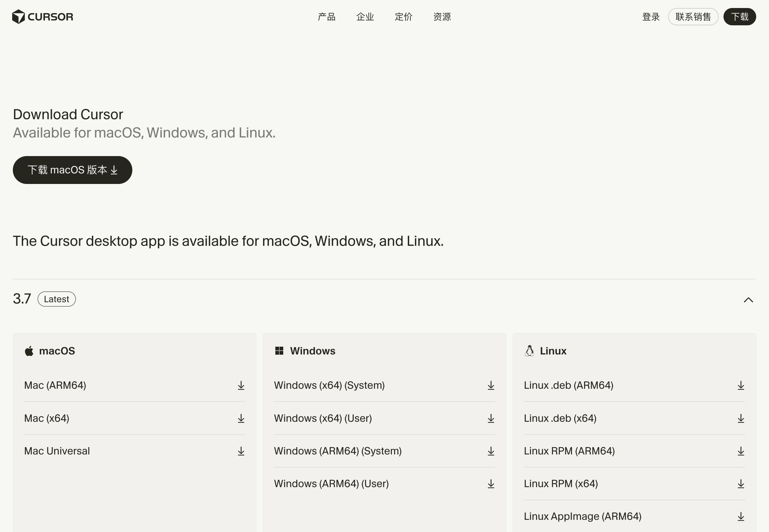Viewport: 769px width, 532px height.
Task: Select the Windows (x64) (System) label
Action: click(329, 385)
